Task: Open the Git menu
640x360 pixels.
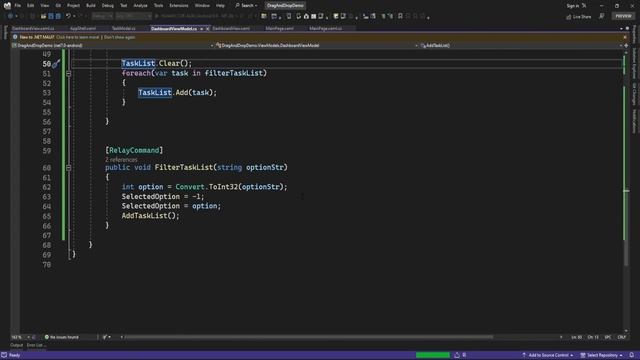Action: pyautogui.click(x=58, y=6)
